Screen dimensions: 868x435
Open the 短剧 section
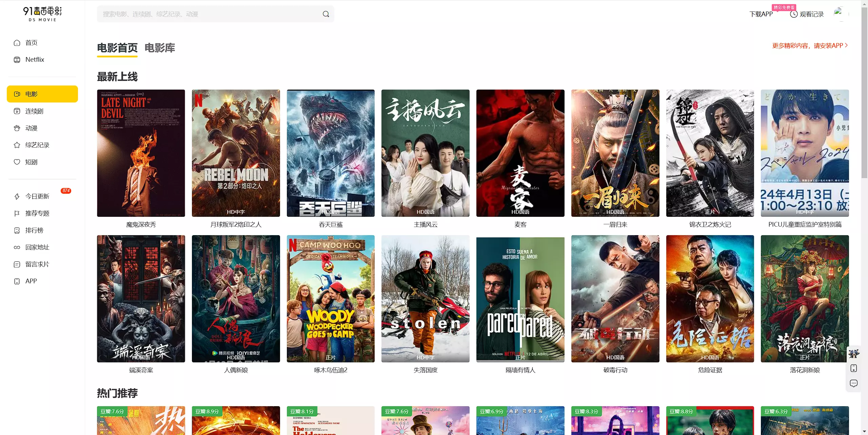pos(31,162)
